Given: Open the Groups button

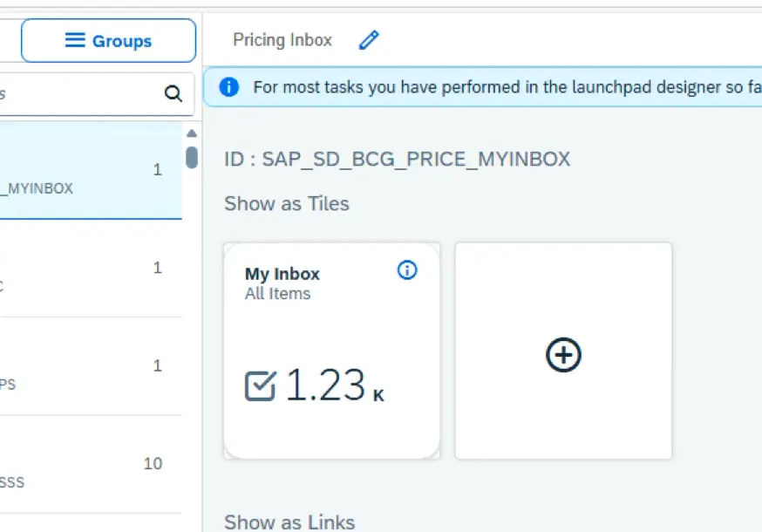Looking at the screenshot, I should [x=108, y=41].
